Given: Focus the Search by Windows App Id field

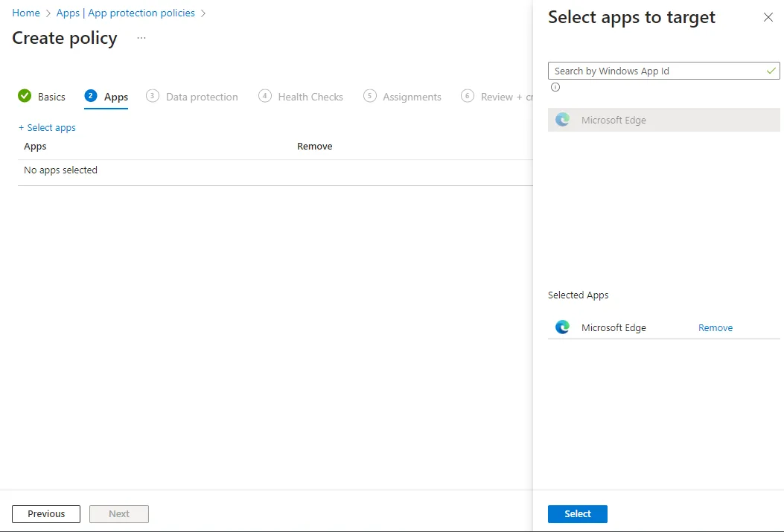Looking at the screenshot, I should [655, 71].
